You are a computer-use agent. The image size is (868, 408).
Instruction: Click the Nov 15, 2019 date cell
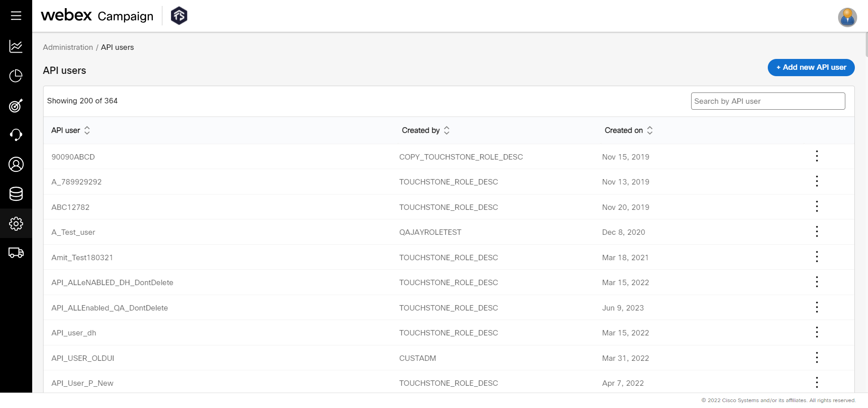[625, 157]
